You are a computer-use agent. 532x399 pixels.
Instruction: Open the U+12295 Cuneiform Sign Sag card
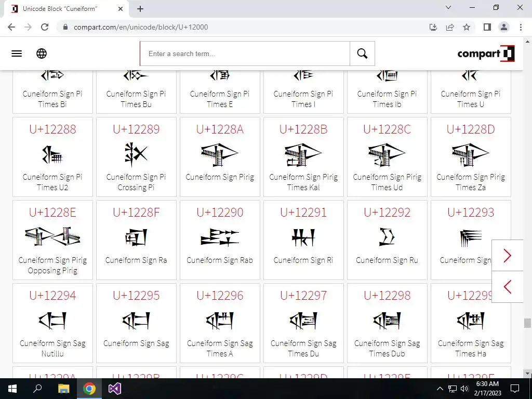(x=136, y=323)
